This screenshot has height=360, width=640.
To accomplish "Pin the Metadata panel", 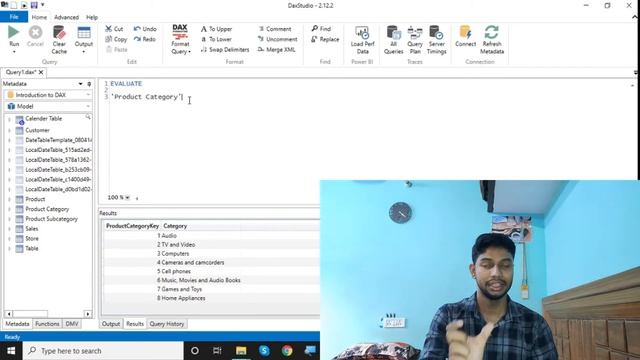I will click(89, 84).
